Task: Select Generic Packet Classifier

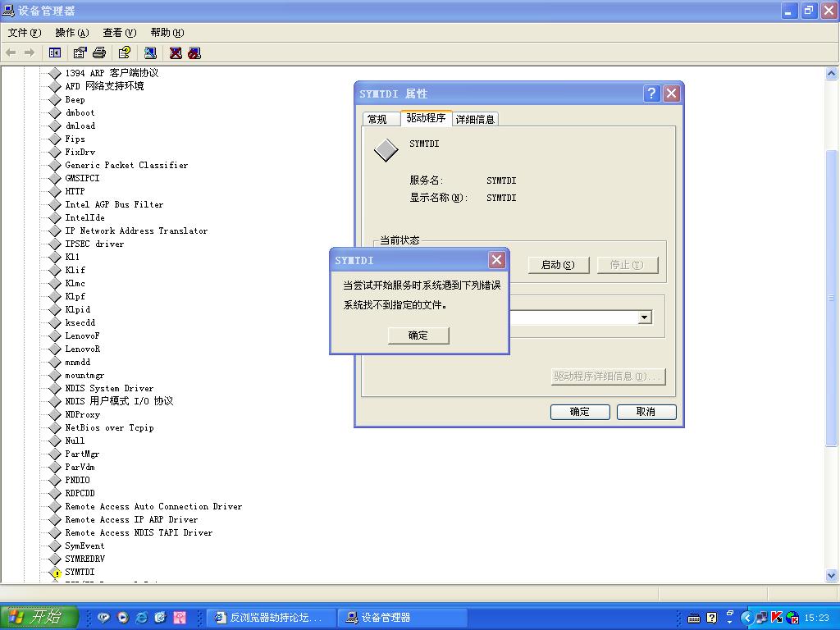Action: [x=126, y=165]
